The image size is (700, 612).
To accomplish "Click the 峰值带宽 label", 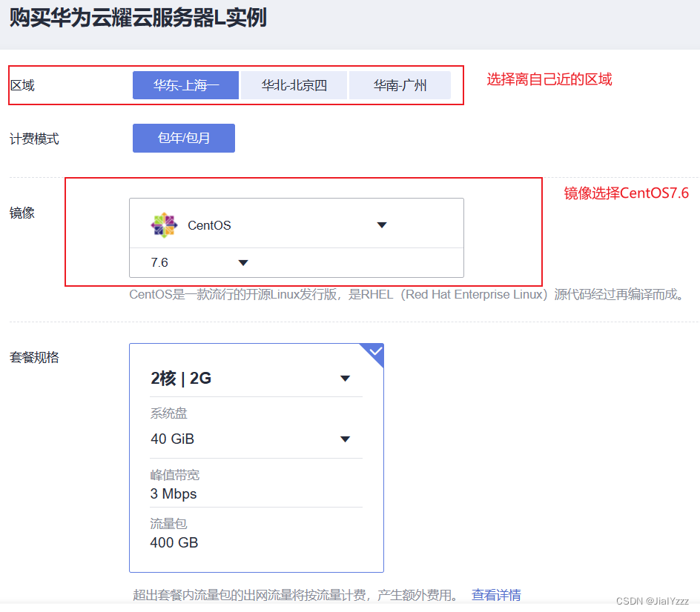I will (174, 475).
